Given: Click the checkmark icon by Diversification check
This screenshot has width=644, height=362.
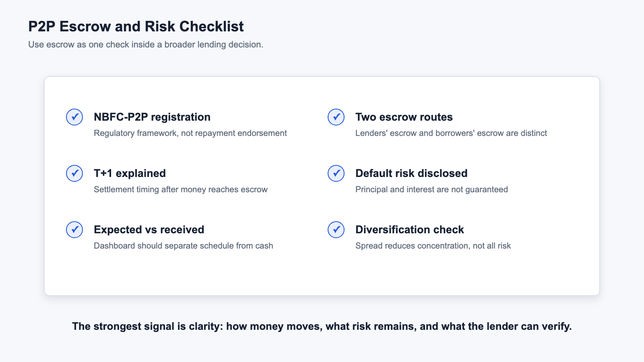Looking at the screenshot, I should [336, 230].
